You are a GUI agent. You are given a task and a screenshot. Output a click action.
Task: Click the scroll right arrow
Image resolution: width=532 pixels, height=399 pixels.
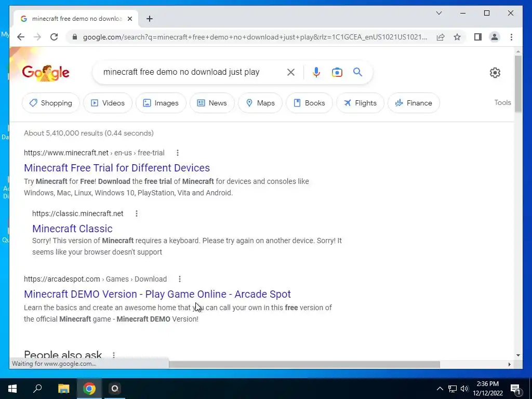(509, 364)
